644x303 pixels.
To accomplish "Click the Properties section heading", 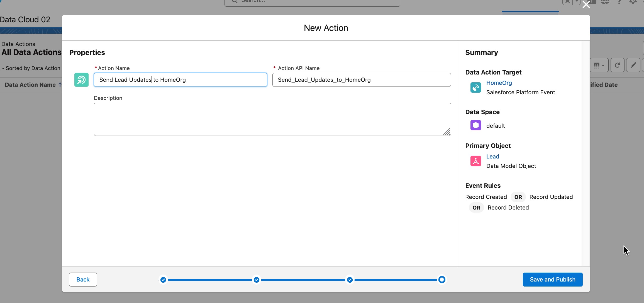I will coord(87,52).
